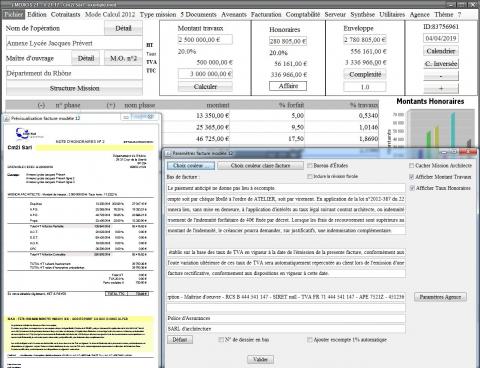Open the Calendrier button
Viewport: 480px width, 368px height.
pos(441,51)
